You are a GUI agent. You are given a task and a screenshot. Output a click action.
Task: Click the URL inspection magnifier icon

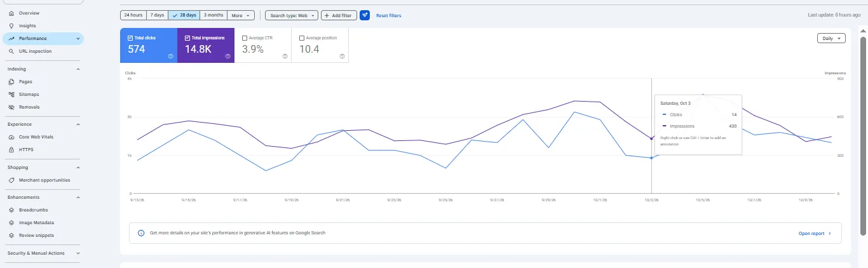(x=11, y=51)
